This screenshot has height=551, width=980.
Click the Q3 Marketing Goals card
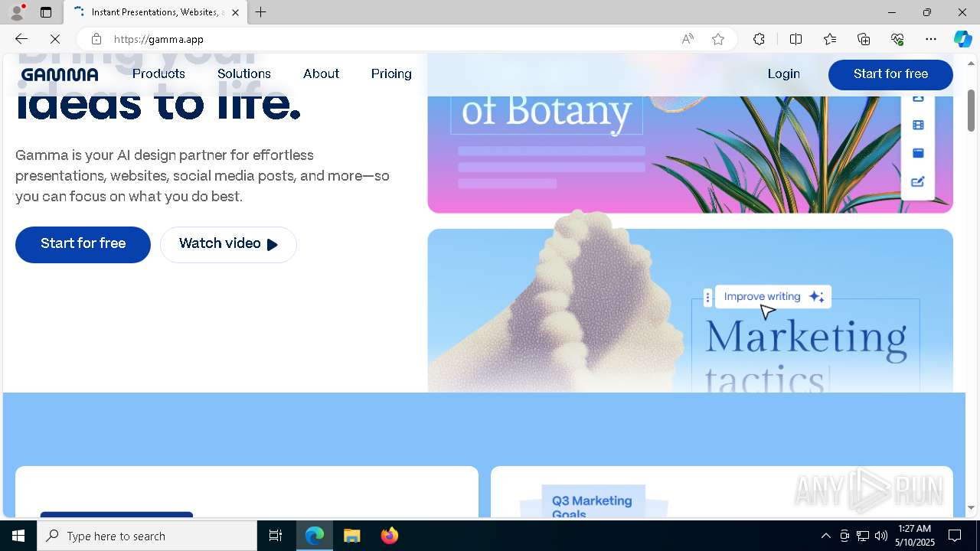pyautogui.click(x=593, y=502)
